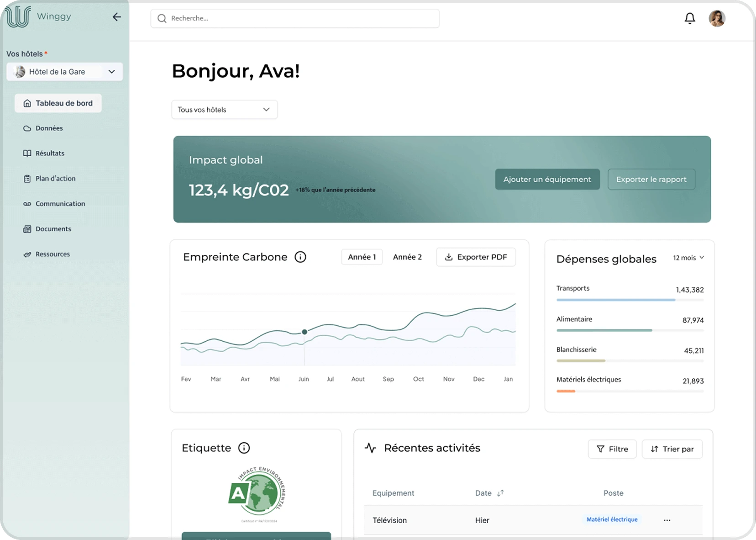The image size is (756, 540).
Task: Open the Télévision row three-dots menu
Action: [x=667, y=520]
